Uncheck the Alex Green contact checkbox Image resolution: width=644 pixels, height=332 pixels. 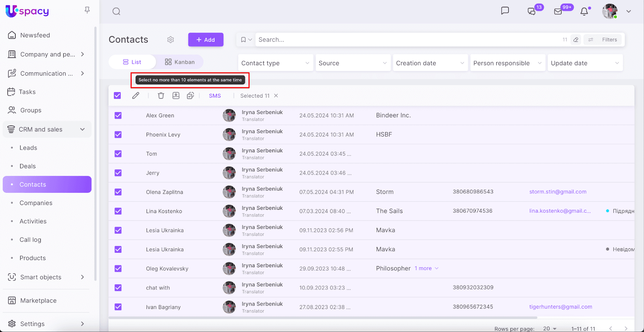pyautogui.click(x=118, y=116)
